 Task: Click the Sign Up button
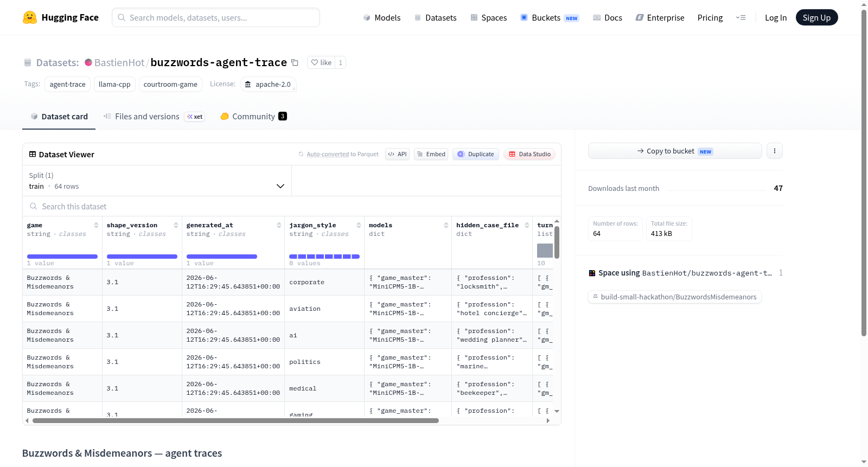pyautogui.click(x=816, y=17)
